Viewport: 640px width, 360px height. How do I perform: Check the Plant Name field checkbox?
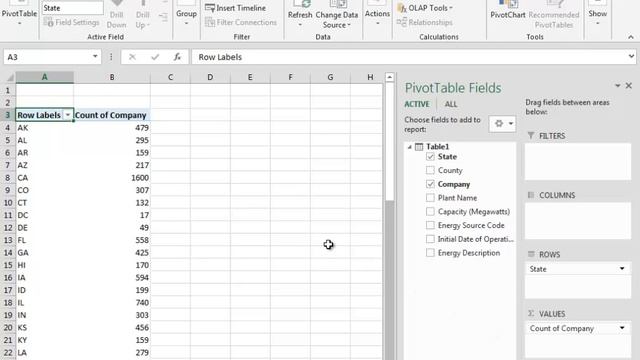[x=430, y=198]
